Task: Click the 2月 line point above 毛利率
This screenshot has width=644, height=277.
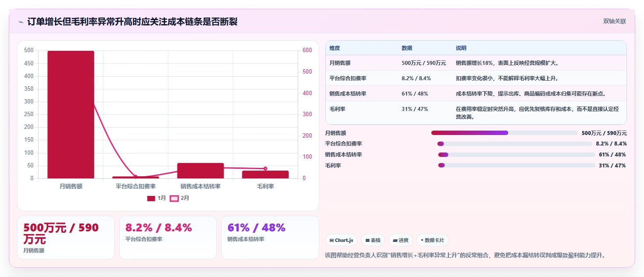Action: pyautogui.click(x=265, y=168)
